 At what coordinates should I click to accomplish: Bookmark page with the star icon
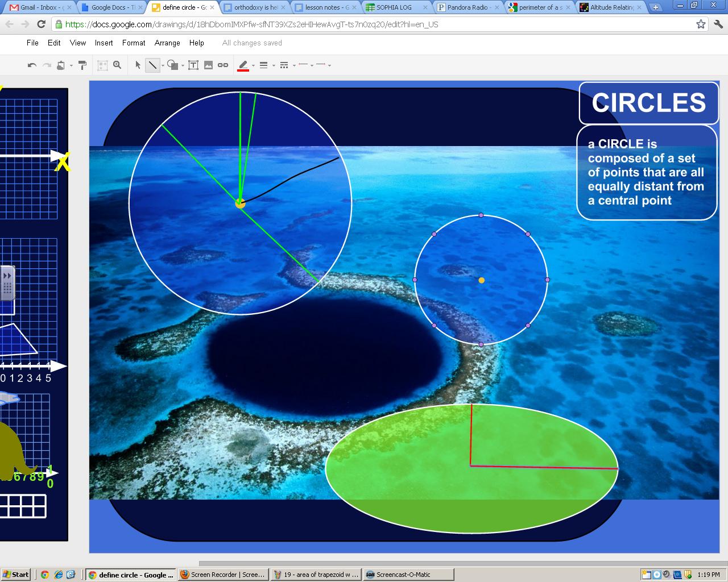click(x=701, y=24)
